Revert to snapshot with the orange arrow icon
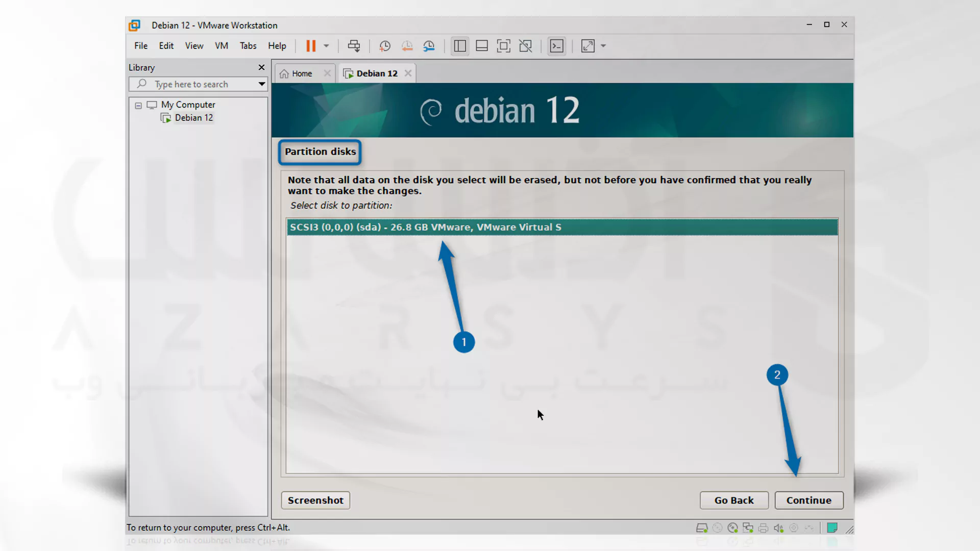The height and width of the screenshot is (551, 980). [x=407, y=46]
